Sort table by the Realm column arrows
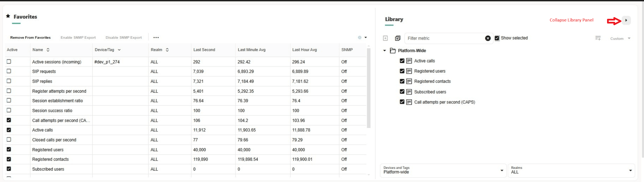 [167, 50]
